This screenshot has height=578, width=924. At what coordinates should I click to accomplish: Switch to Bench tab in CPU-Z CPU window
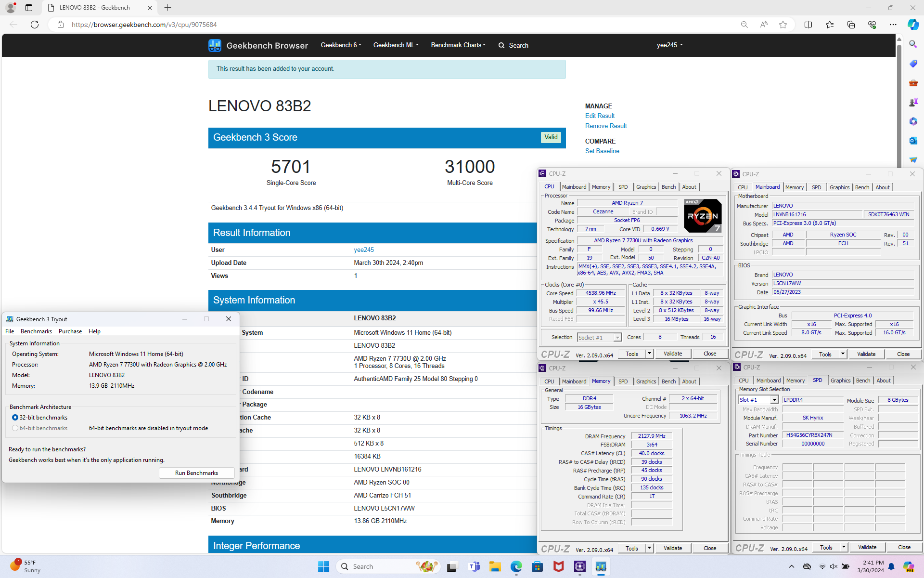(x=668, y=187)
